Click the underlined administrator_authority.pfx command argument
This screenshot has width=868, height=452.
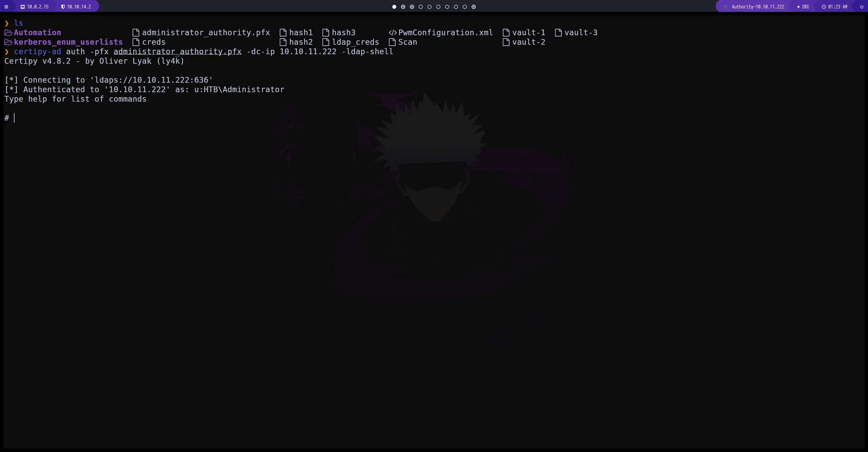[177, 52]
